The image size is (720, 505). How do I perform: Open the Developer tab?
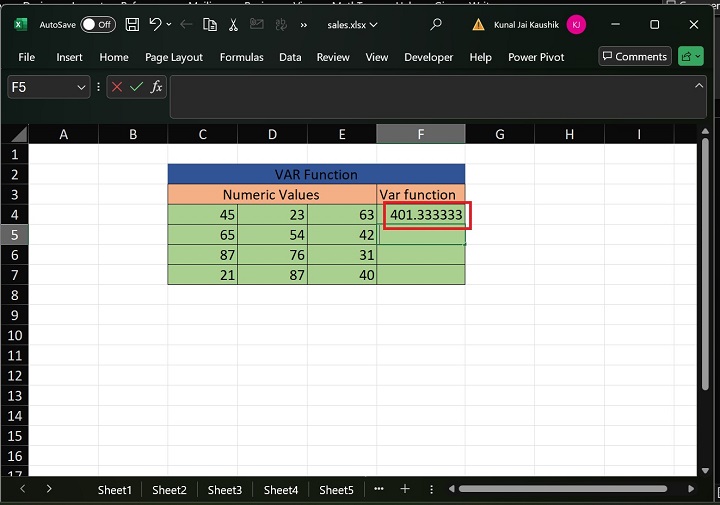tap(428, 57)
